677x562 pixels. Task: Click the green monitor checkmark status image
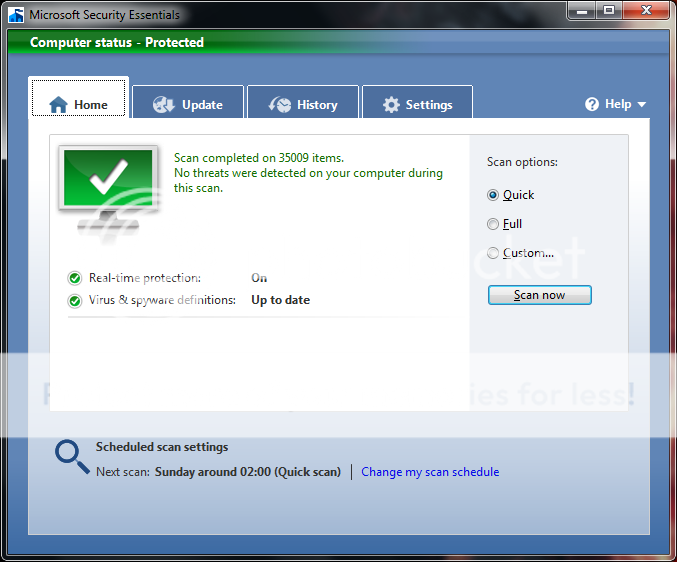tap(108, 194)
